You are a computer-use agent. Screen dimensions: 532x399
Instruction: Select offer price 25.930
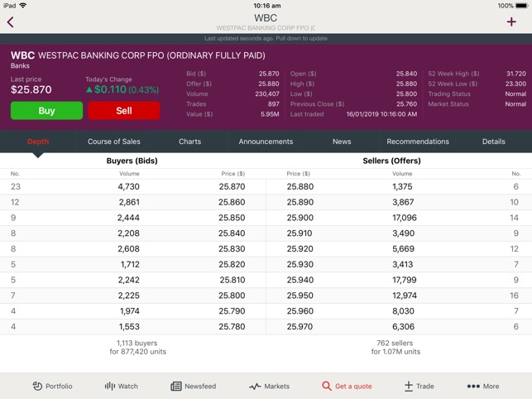300,264
